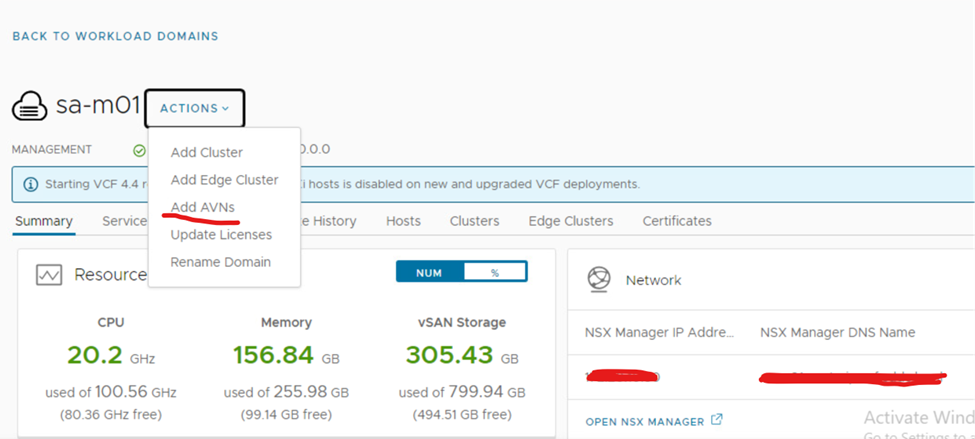The width and height of the screenshot is (975, 439).
Task: Go back to workload domains
Action: point(116,36)
